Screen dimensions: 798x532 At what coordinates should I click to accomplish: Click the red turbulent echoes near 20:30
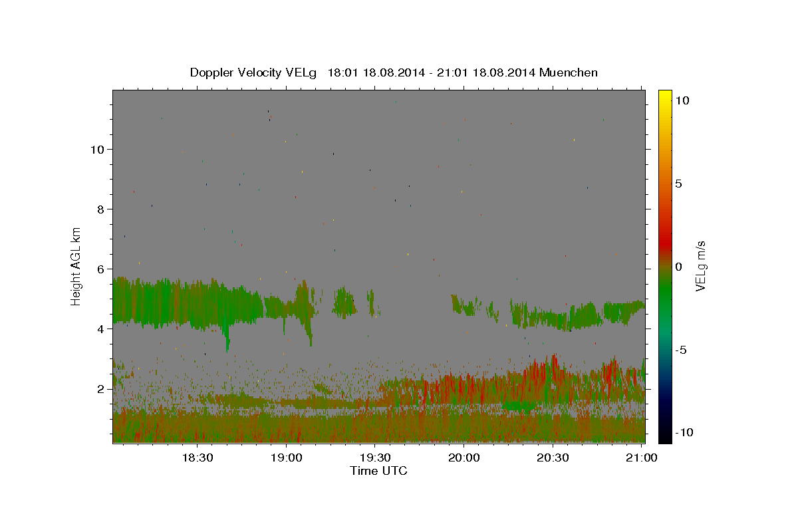pos(552,378)
